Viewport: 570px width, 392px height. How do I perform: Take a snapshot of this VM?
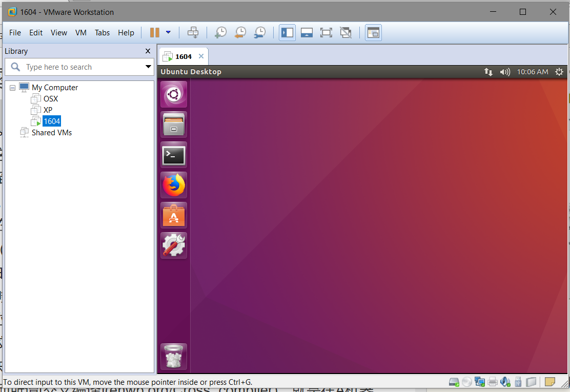220,33
